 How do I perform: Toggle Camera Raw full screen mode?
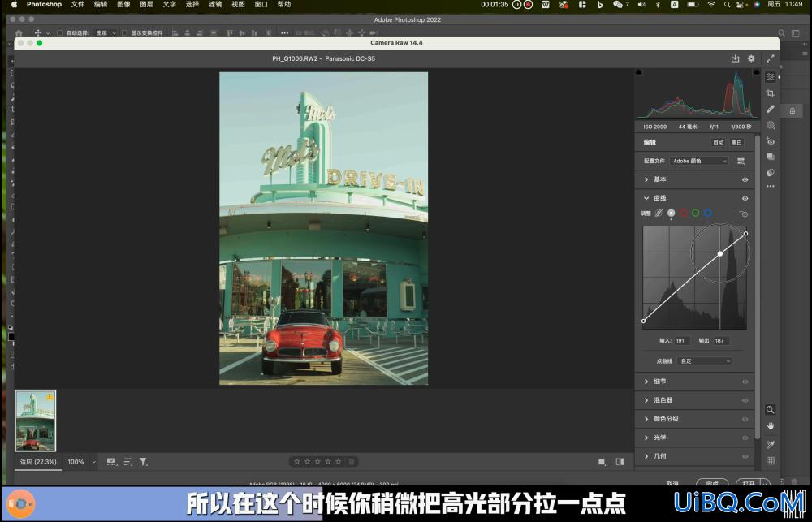771,58
